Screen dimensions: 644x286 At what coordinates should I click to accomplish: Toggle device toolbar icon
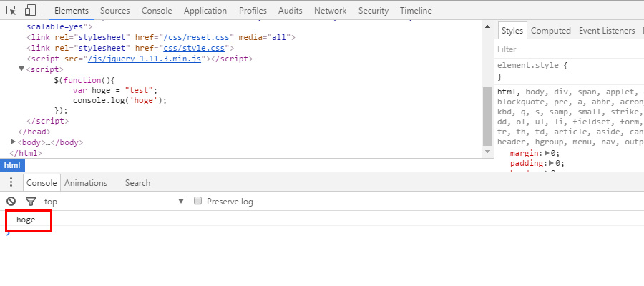coord(30,11)
